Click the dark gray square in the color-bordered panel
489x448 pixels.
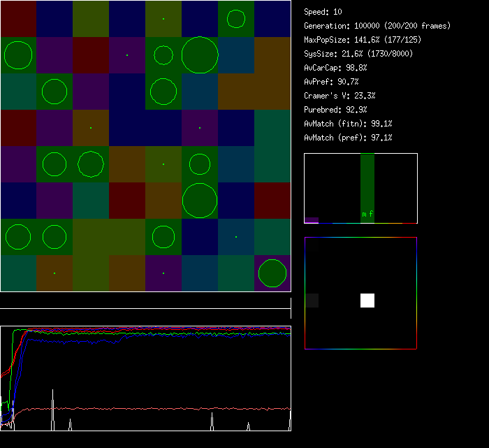pos(312,301)
